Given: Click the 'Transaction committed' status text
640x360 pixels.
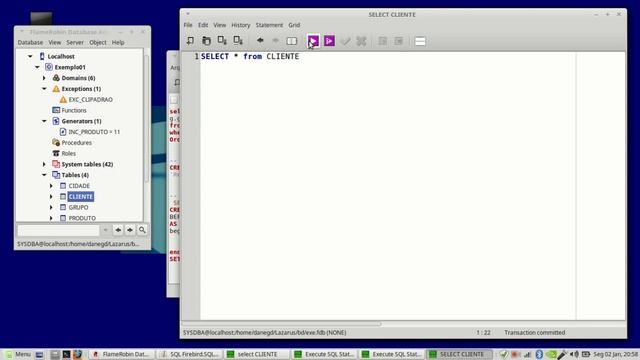Looking at the screenshot, I should pyautogui.click(x=535, y=333).
